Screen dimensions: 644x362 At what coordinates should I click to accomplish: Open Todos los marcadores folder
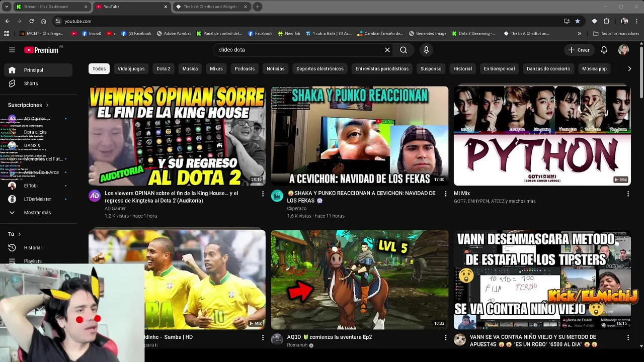pos(616,34)
